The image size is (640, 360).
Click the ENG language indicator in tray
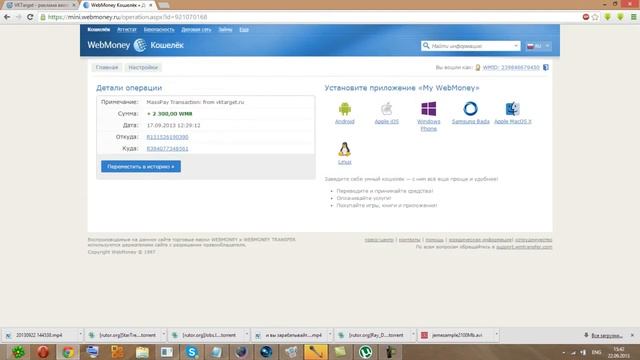[596, 352]
